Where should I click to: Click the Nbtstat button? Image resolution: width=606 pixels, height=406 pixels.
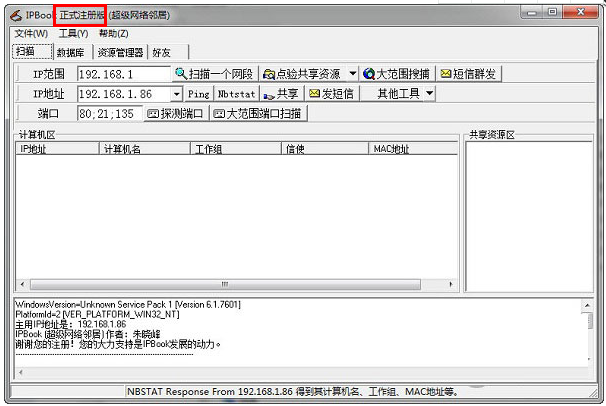(x=237, y=94)
